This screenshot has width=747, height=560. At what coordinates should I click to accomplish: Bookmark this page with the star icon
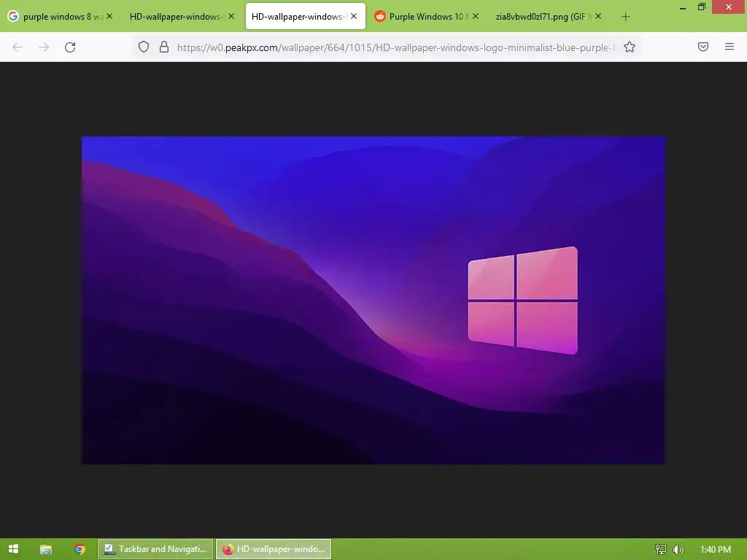coord(630,47)
